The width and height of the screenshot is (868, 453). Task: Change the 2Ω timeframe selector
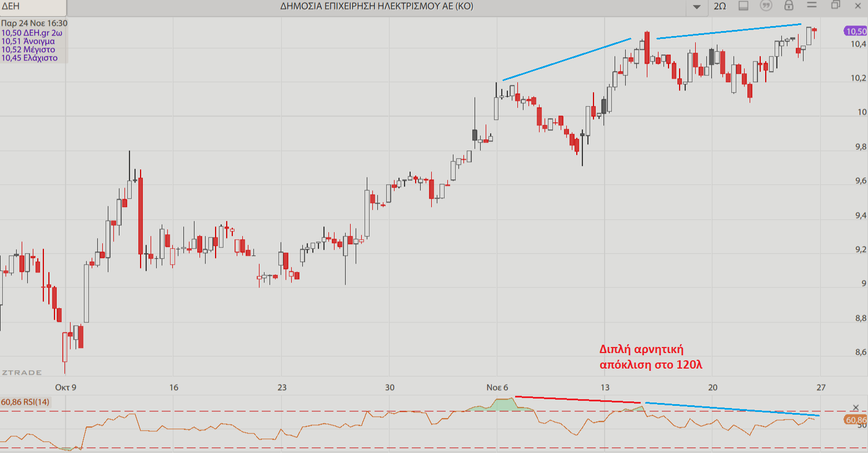coord(720,6)
